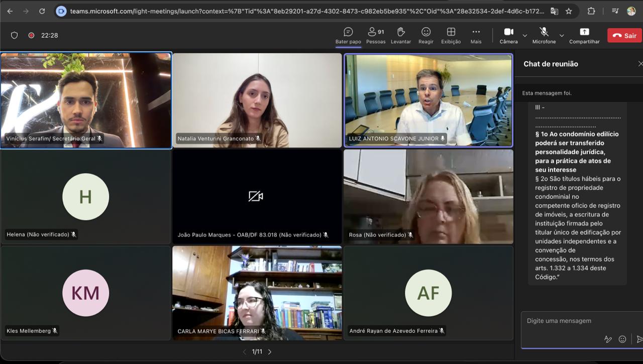This screenshot has height=364, width=643.
Task: Expand the microphone options dropdown arrow
Action: [x=562, y=36]
